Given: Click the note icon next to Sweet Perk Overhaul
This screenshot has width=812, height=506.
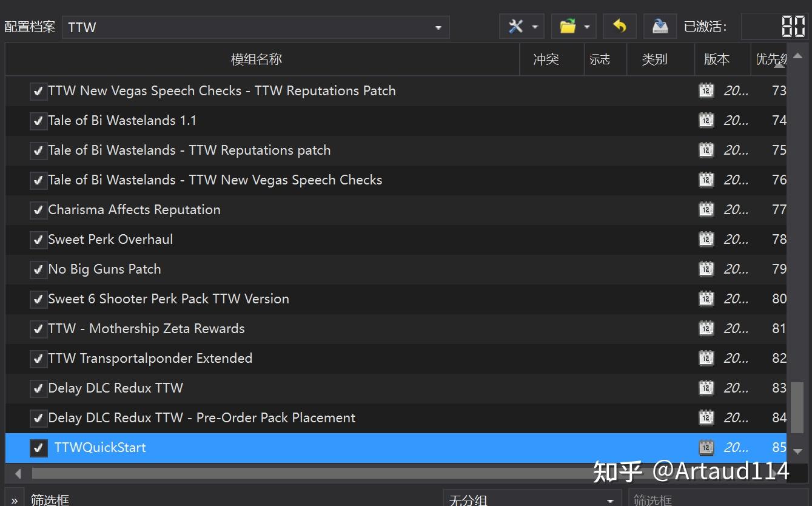Looking at the screenshot, I should (x=706, y=239).
